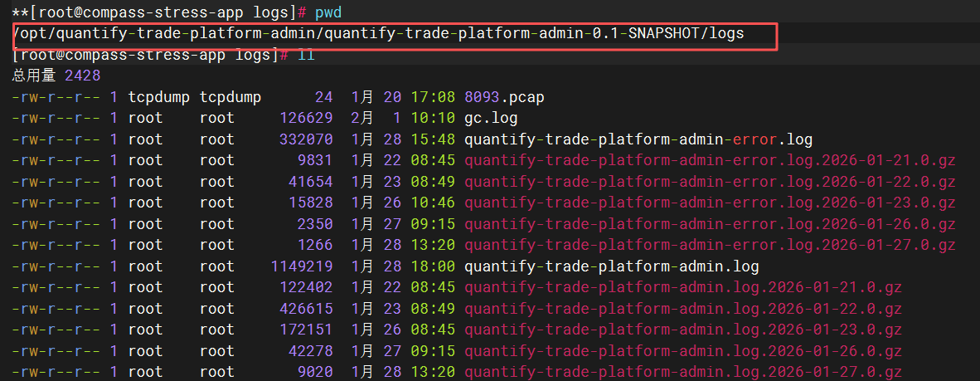The height and width of the screenshot is (381, 980).
Task: Select the quantify-trade-platform-admin.log file name
Action: point(611,266)
